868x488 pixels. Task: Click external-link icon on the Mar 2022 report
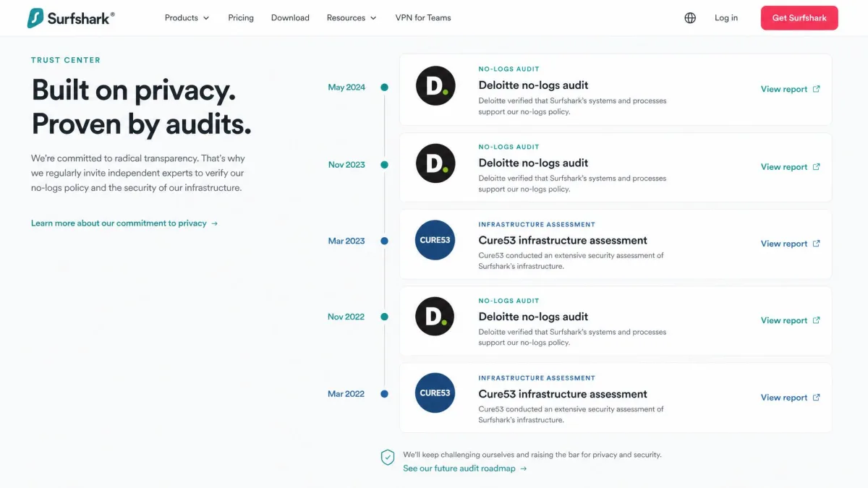tap(817, 397)
